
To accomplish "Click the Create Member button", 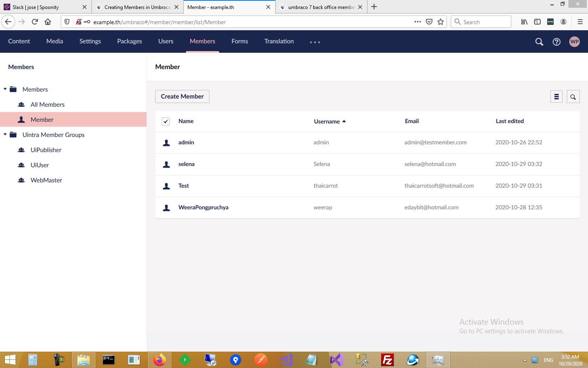I will [x=182, y=96].
